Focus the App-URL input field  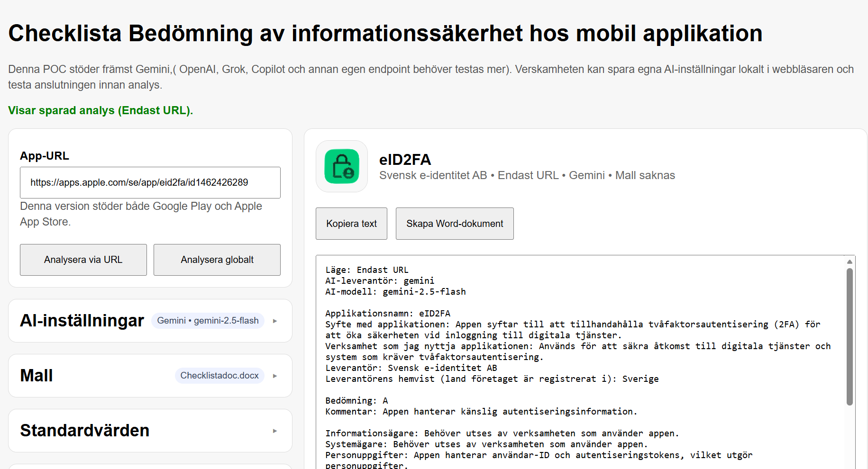click(x=150, y=182)
